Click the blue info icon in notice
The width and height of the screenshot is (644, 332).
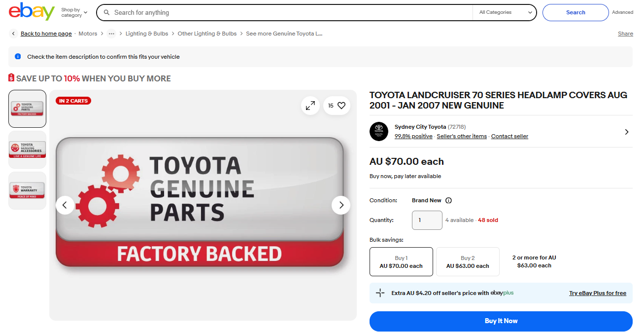(18, 57)
